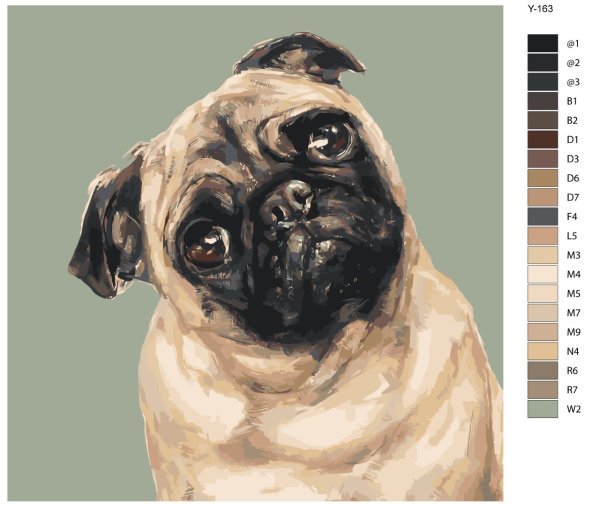Pick the R6 taupe swatch
Viewport: 600px width, 506px height.
click(x=542, y=371)
